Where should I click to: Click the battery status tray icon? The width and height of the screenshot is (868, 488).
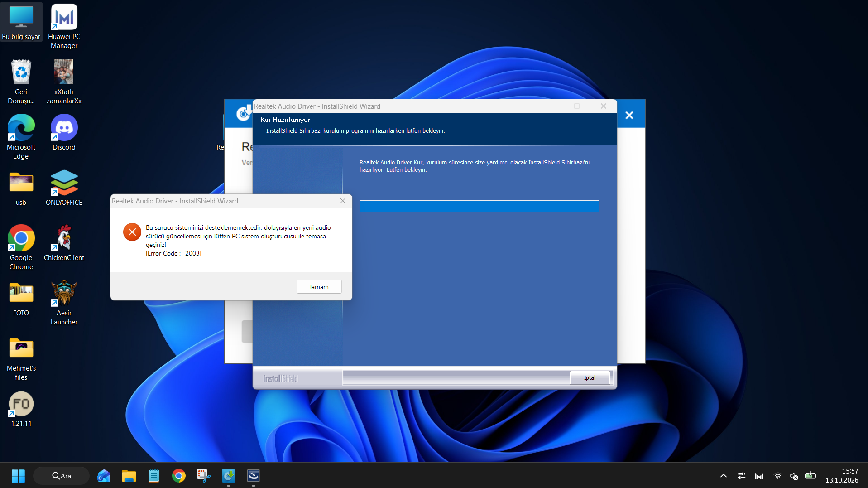pyautogui.click(x=810, y=476)
